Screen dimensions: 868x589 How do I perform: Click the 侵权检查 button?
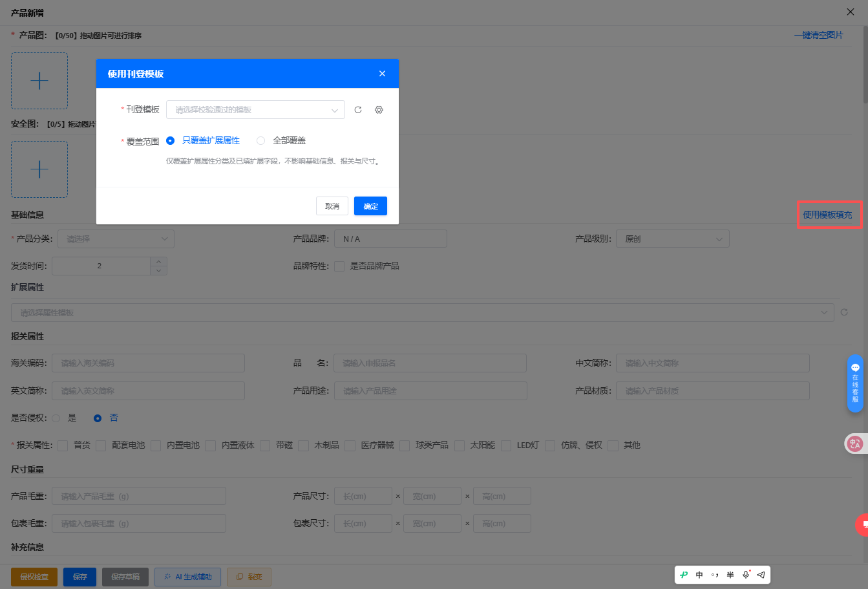click(34, 577)
